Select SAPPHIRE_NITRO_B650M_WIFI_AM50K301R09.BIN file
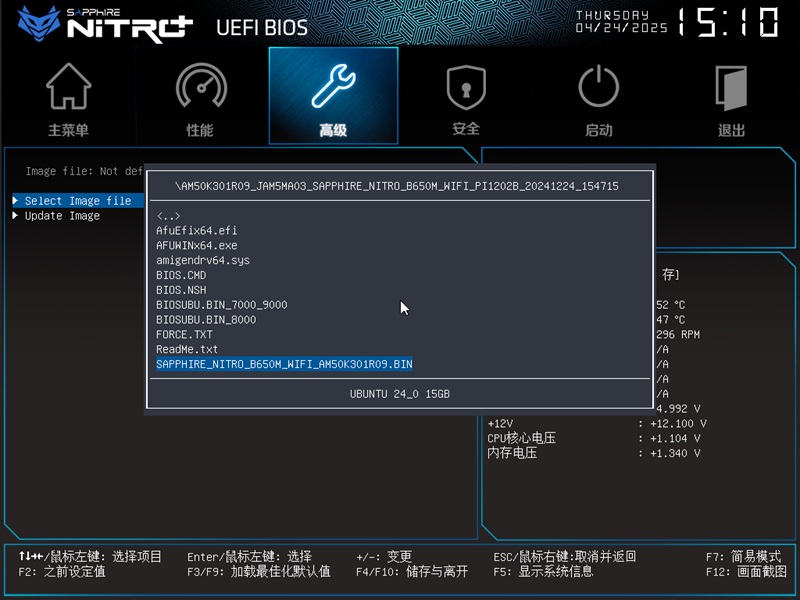The image size is (800, 600). pos(284,365)
